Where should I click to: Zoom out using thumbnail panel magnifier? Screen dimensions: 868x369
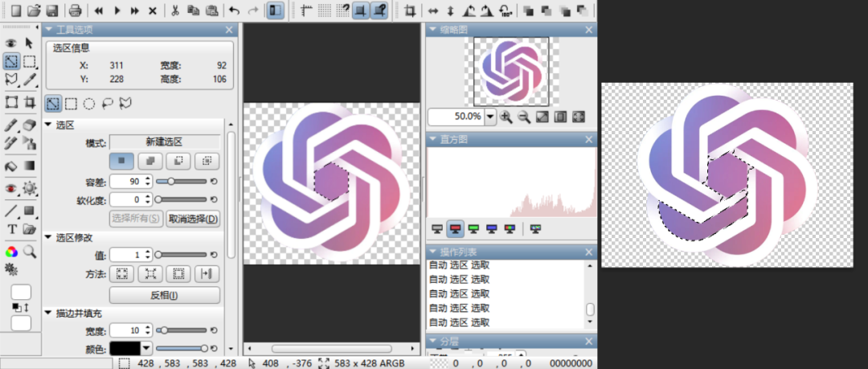pos(524,117)
